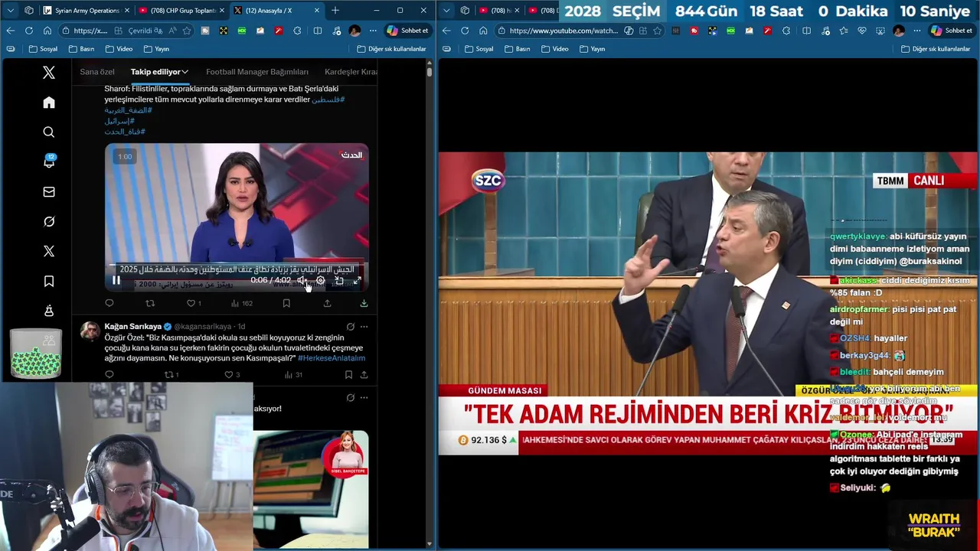The image size is (980, 551).
Task: Toggle translation 'Çevrildi' icon in left address bar
Action: 145,31
